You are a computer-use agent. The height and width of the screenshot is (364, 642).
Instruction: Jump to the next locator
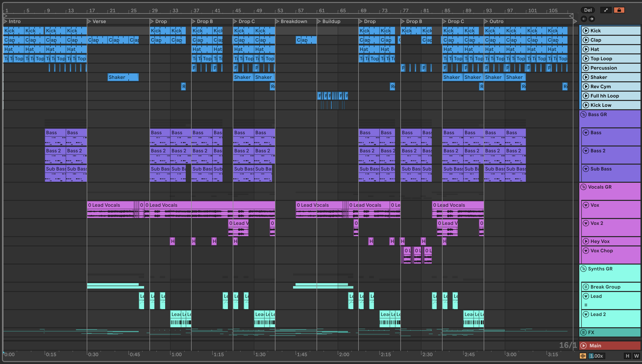[592, 19]
